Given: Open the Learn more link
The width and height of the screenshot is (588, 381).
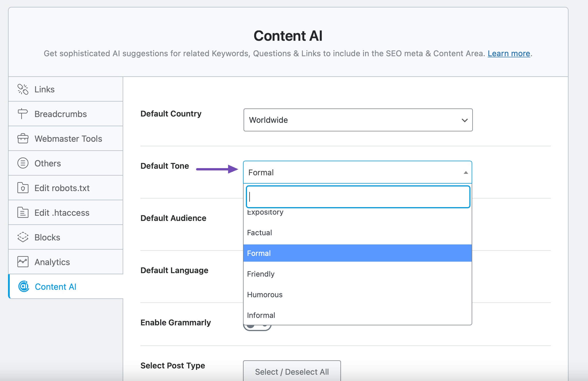Looking at the screenshot, I should coord(509,53).
